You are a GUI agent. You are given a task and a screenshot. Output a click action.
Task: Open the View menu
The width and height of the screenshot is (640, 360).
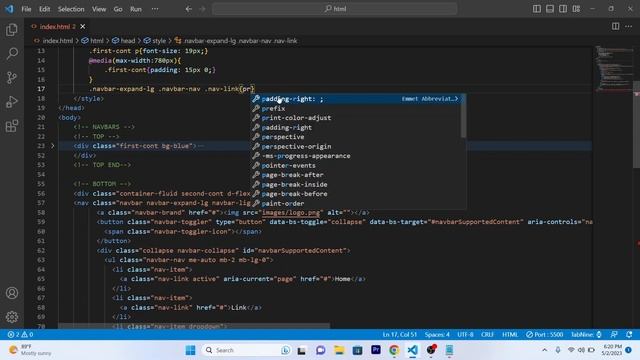(x=99, y=9)
